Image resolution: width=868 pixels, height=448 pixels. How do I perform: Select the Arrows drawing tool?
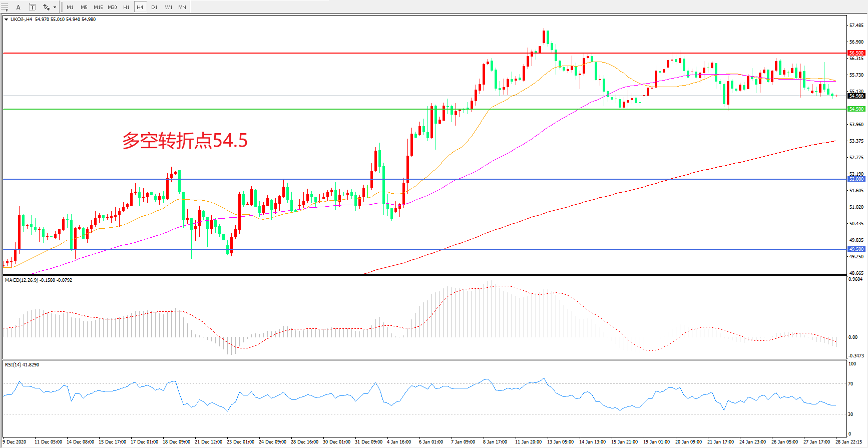tap(46, 7)
